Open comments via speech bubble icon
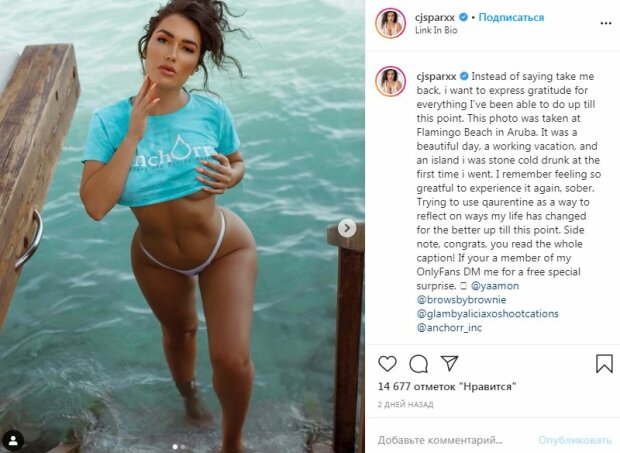This screenshot has height=453, width=620. [x=418, y=364]
